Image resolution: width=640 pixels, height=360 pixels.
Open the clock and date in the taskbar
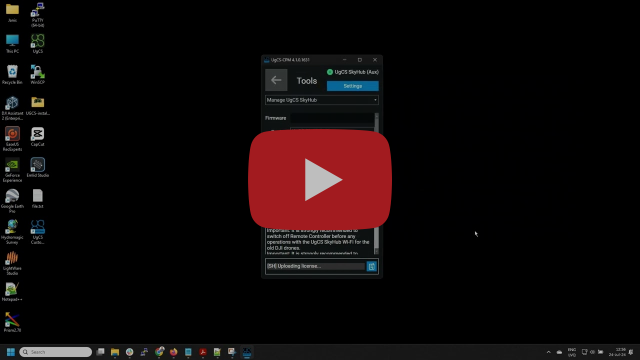pos(617,352)
